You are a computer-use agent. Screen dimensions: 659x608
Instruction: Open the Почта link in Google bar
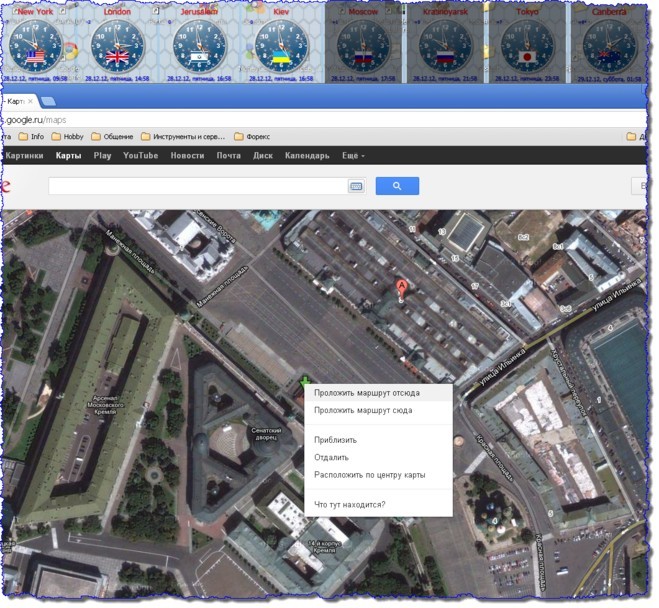(x=229, y=156)
